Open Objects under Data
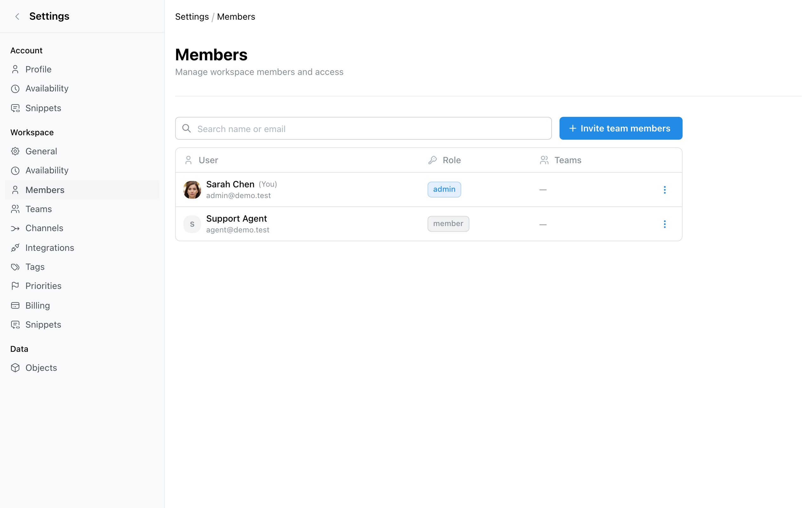Screen dimensions: 812x508 click(82, 368)
